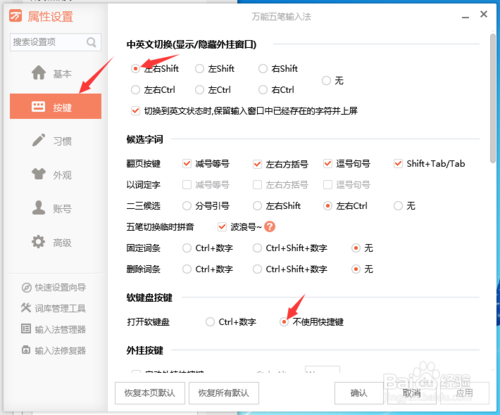
Task: Click the orange question mark help icon
Action: pyautogui.click(x=270, y=227)
